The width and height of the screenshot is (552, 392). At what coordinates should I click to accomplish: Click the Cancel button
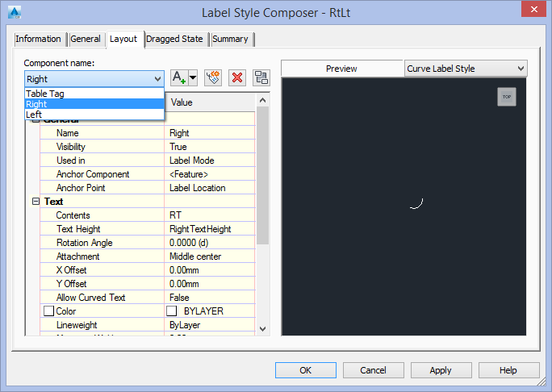tap(373, 370)
